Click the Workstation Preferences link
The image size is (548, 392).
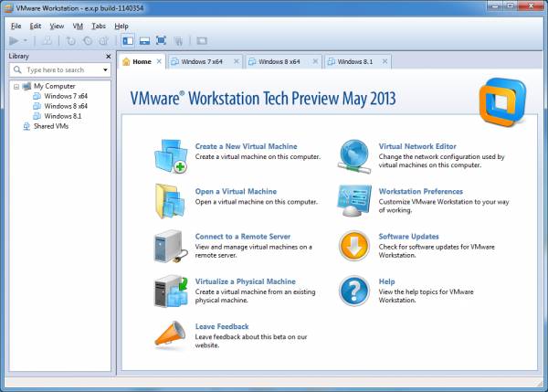[421, 192]
